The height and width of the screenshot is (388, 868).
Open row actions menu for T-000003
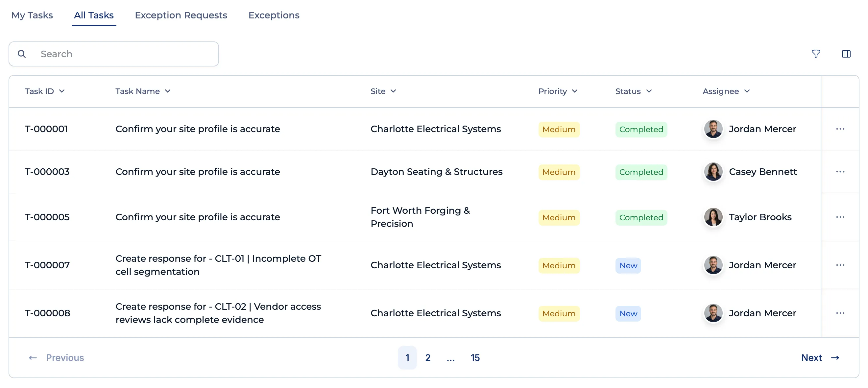click(840, 172)
